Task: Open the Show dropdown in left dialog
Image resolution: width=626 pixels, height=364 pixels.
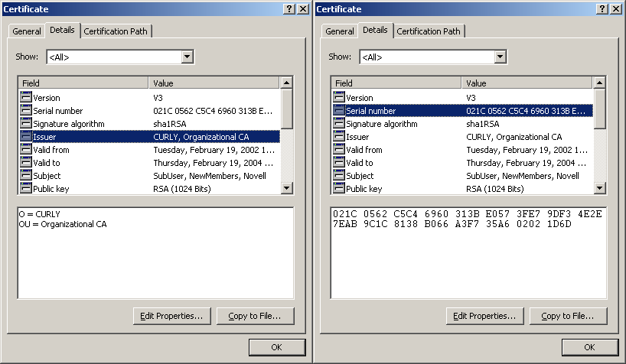Action: click(x=187, y=57)
